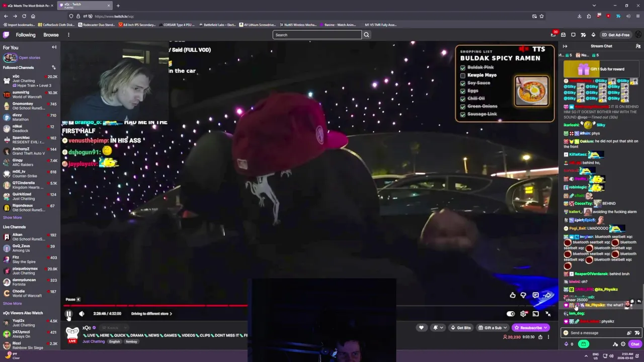Reload the page in browser
This screenshot has width=644, height=362.
(x=24, y=16)
